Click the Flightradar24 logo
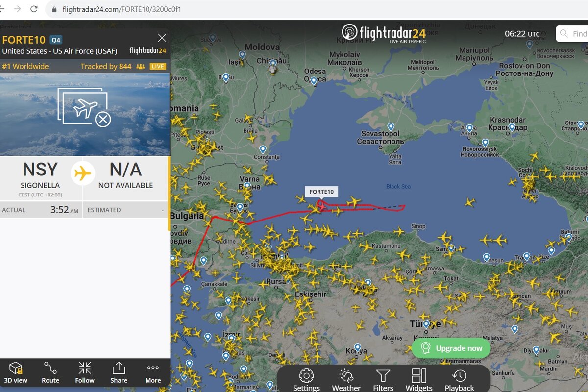588x392 pixels. click(384, 33)
